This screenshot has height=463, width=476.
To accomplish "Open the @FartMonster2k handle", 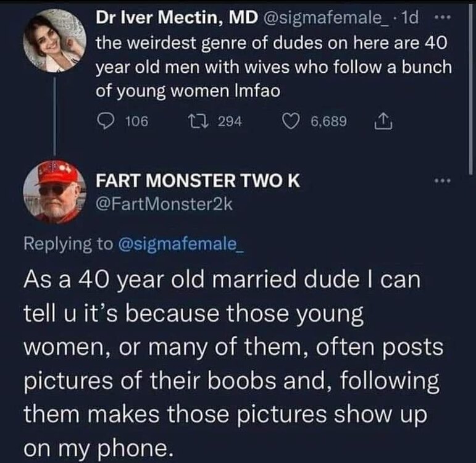I will (163, 204).
